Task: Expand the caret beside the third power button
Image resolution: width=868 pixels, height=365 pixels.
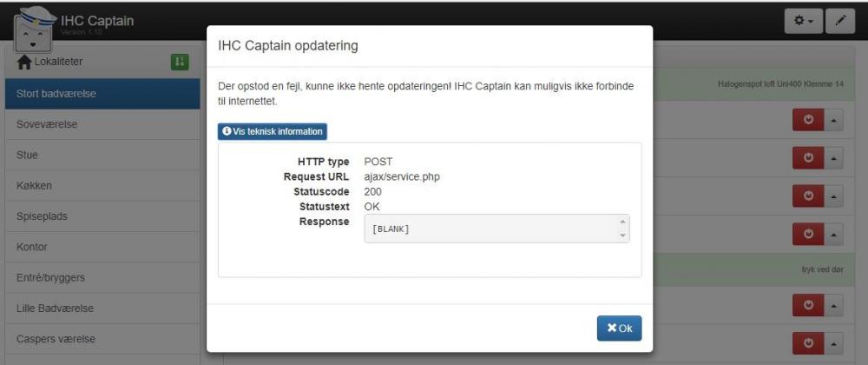Action: coord(833,196)
